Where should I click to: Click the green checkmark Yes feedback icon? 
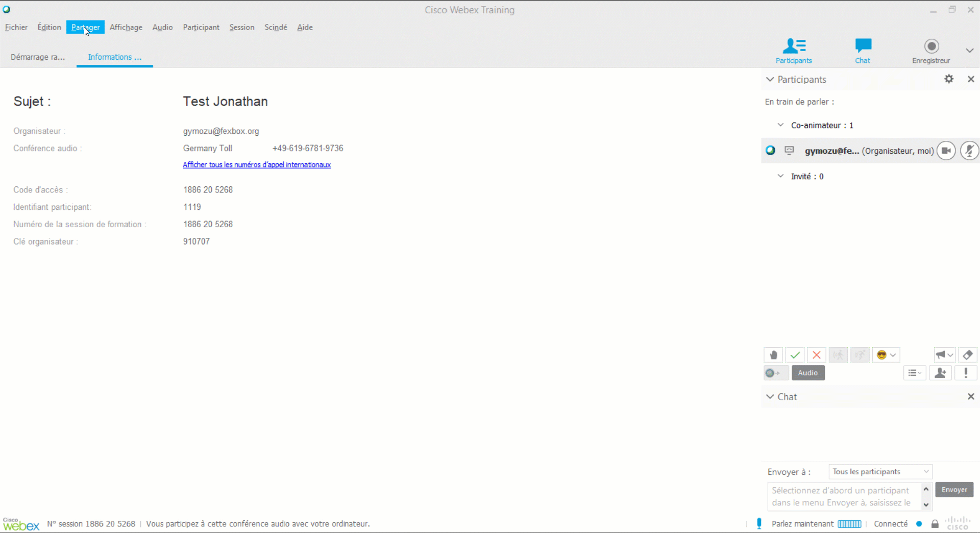tap(795, 355)
